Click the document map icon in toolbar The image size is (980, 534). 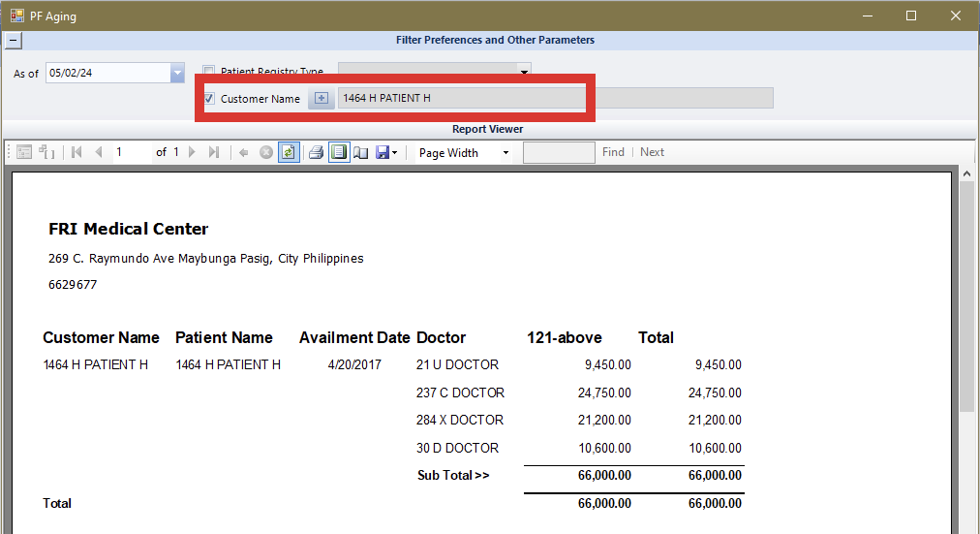(24, 152)
